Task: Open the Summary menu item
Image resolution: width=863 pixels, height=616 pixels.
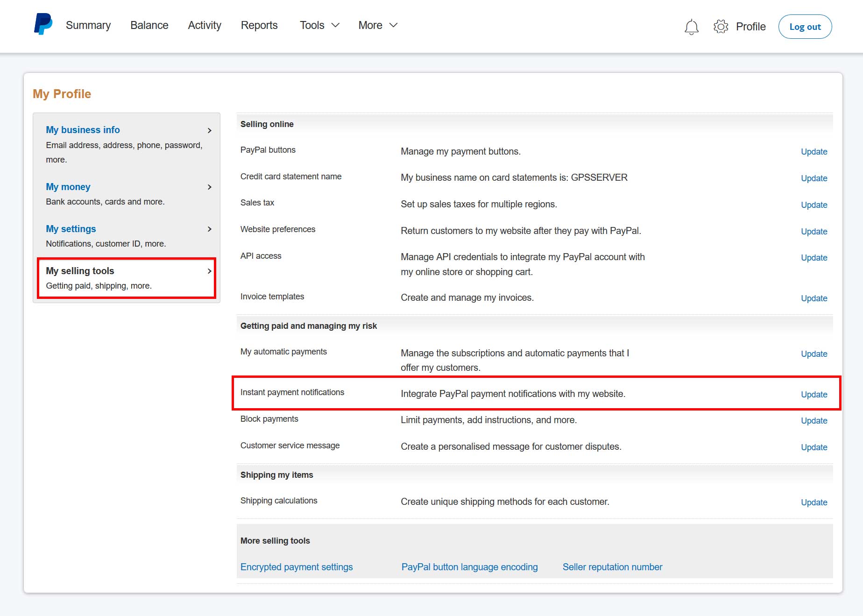Action: (88, 25)
